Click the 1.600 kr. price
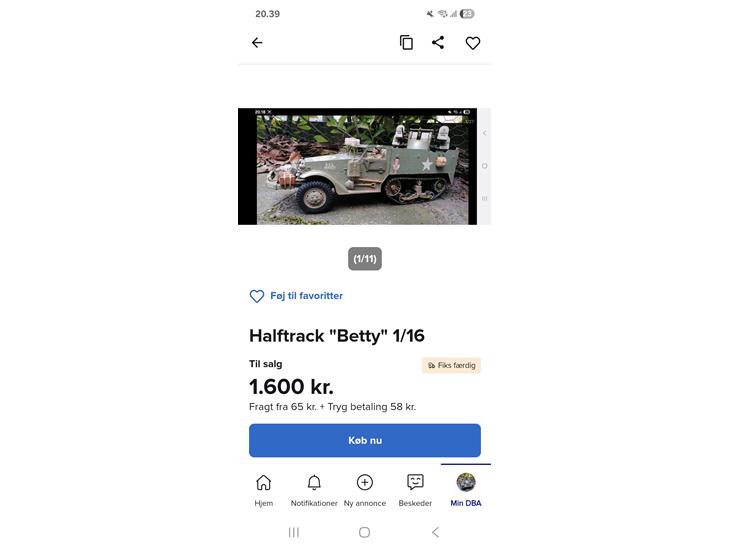The image size is (730, 548). click(x=291, y=386)
